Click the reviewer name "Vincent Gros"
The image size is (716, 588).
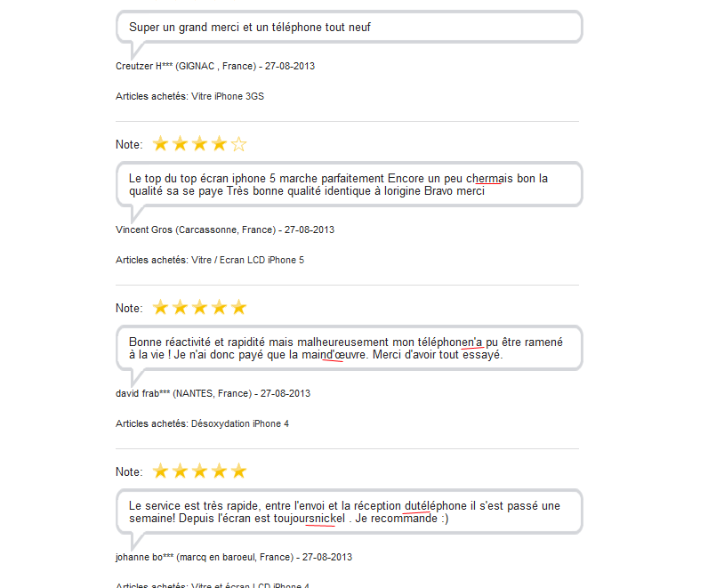click(144, 230)
